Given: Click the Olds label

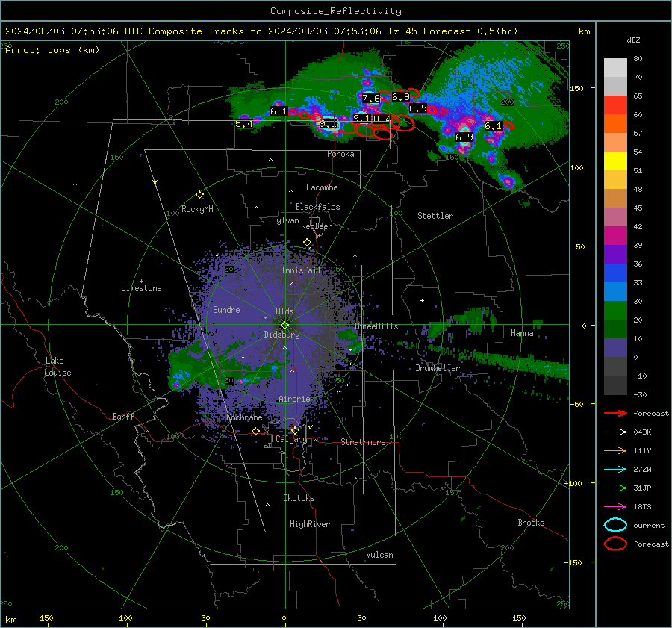Looking at the screenshot, I should pos(284,311).
